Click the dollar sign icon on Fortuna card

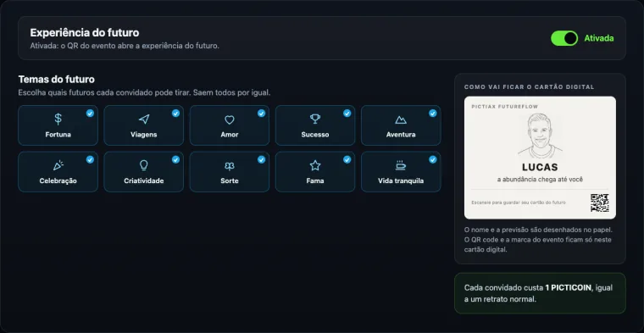click(x=58, y=119)
